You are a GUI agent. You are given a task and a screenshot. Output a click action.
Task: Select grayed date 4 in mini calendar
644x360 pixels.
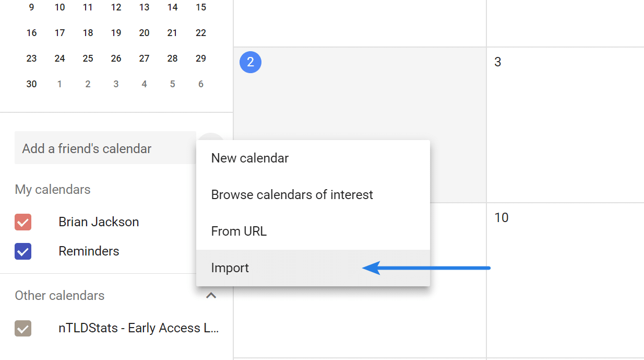click(144, 84)
